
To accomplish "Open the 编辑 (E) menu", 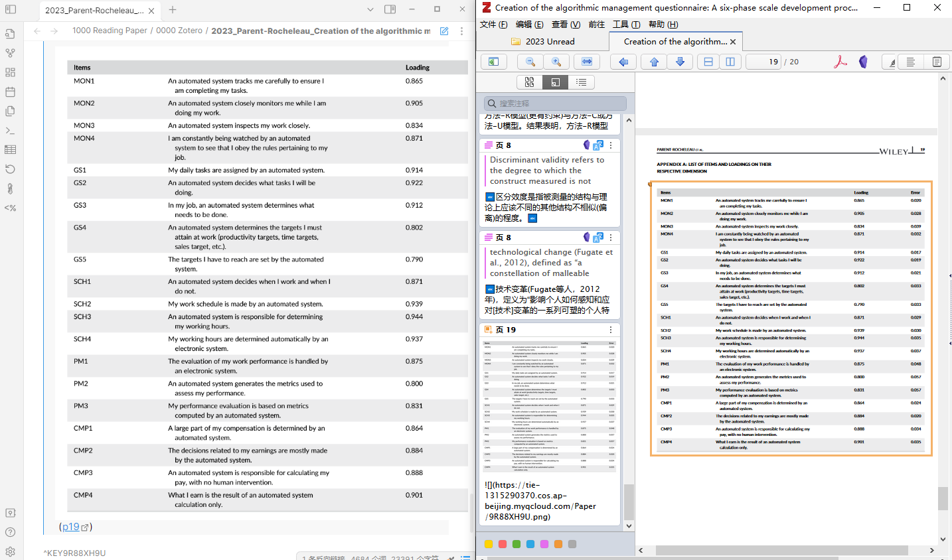I will (x=530, y=25).
